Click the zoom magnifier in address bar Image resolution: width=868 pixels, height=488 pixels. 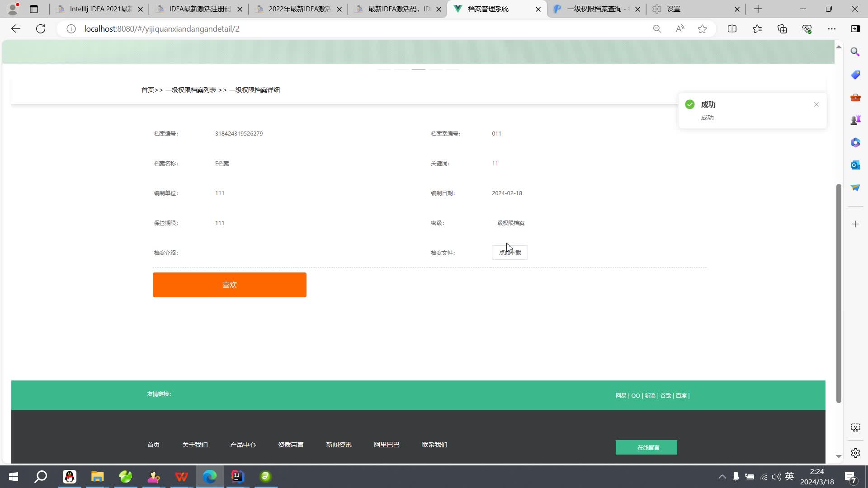pos(657,29)
